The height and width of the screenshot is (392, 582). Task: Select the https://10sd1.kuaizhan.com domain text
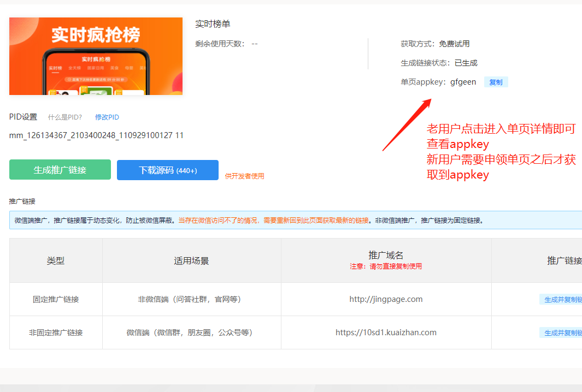386,332
